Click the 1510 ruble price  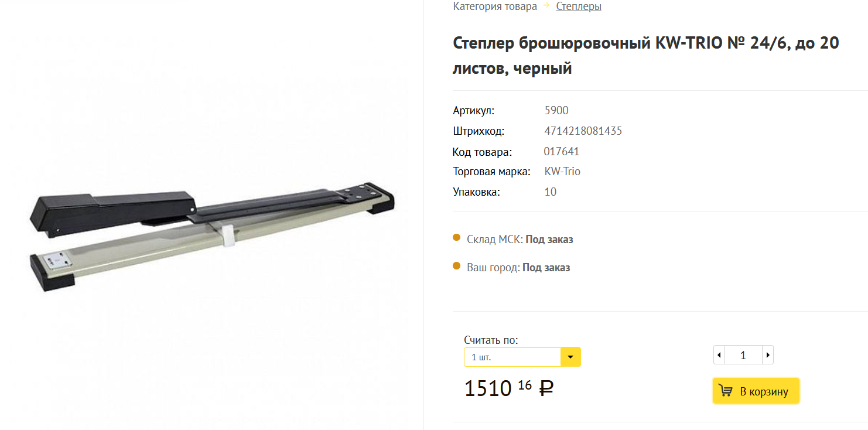coord(509,388)
